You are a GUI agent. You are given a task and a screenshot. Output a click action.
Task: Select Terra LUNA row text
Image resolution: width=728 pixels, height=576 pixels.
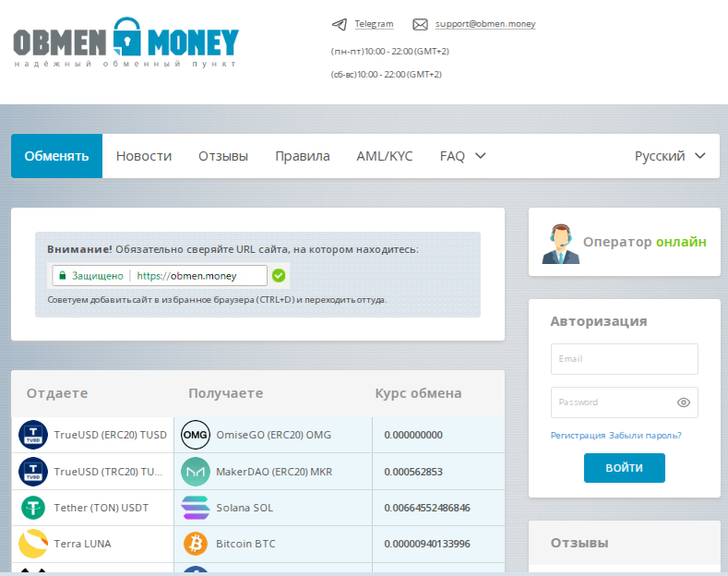[x=83, y=544]
